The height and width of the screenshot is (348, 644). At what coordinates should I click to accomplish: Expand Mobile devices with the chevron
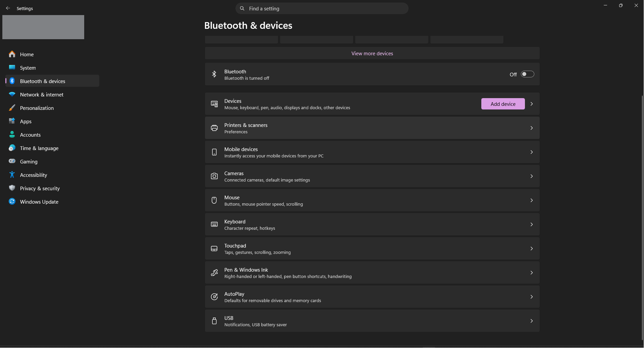coord(532,152)
